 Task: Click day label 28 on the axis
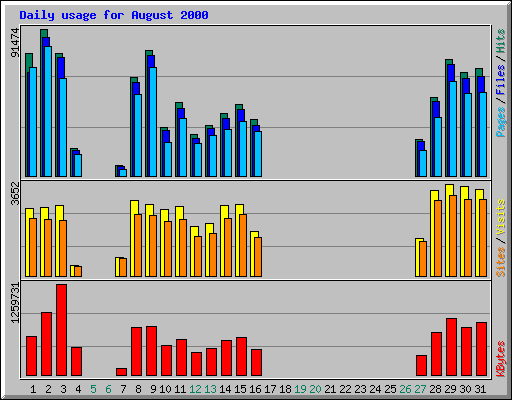coord(435,389)
